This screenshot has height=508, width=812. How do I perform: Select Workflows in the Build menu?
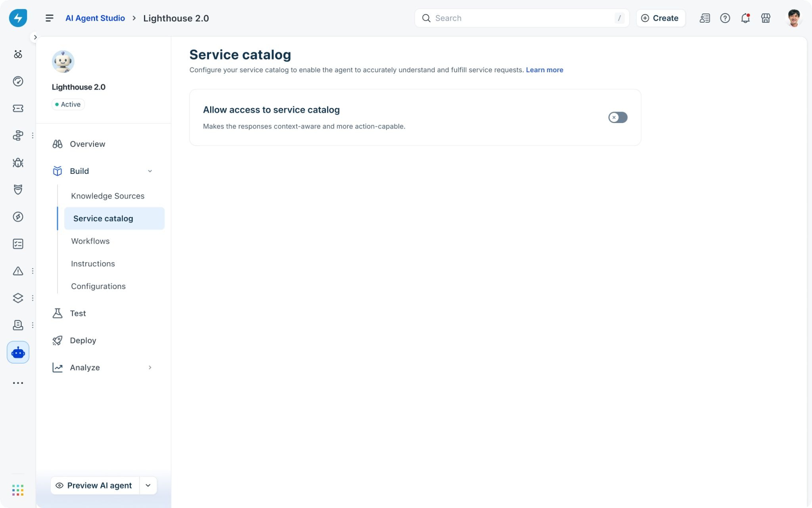(x=90, y=241)
